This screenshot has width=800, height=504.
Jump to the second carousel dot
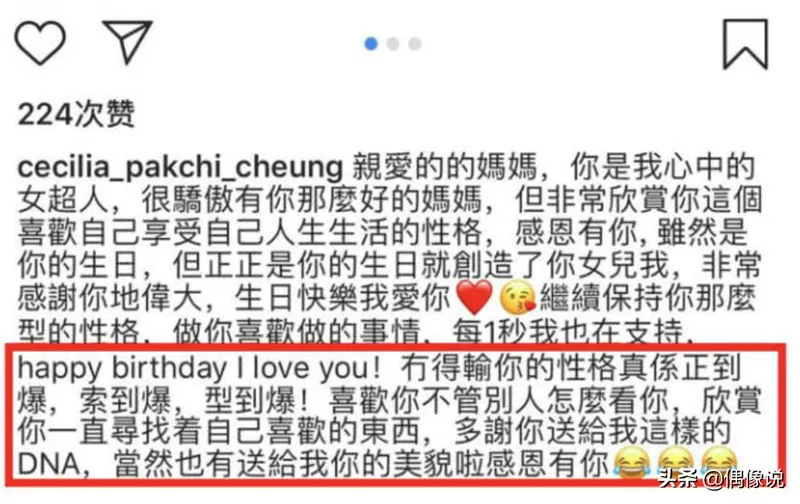click(x=393, y=44)
